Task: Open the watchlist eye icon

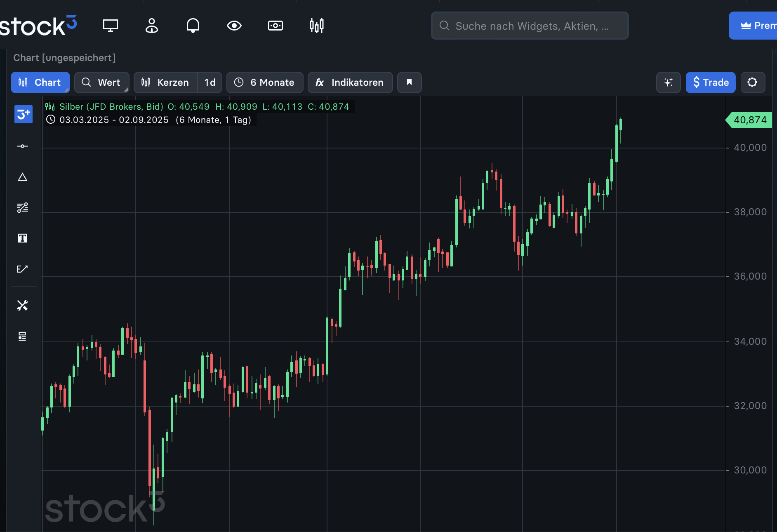Action: coord(234,26)
